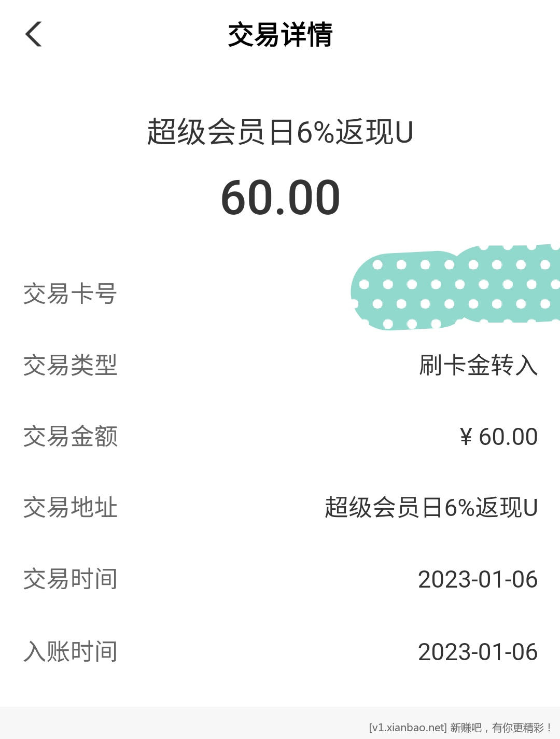Select the large 60.00 amount
Screen dimensions: 560x739
(x=280, y=198)
